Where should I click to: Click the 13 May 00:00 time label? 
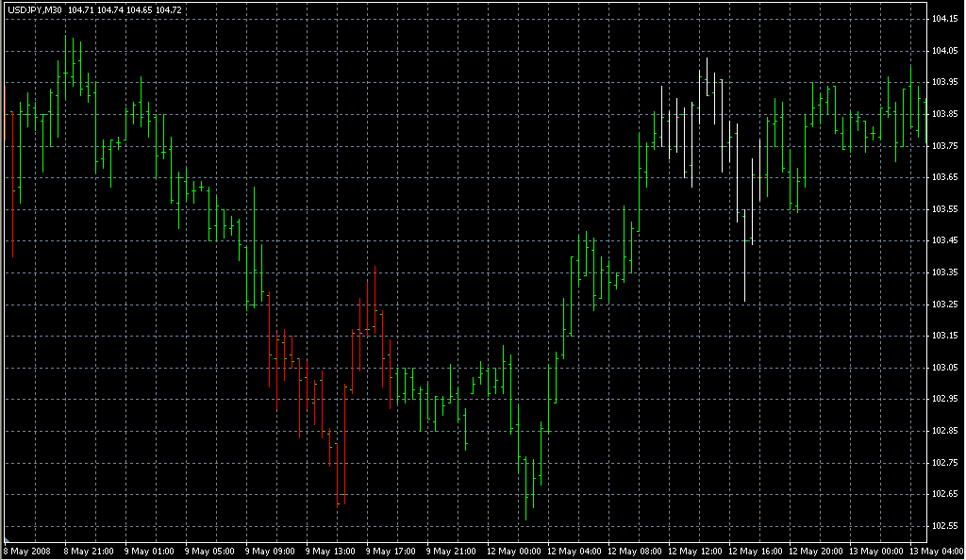tap(876, 552)
